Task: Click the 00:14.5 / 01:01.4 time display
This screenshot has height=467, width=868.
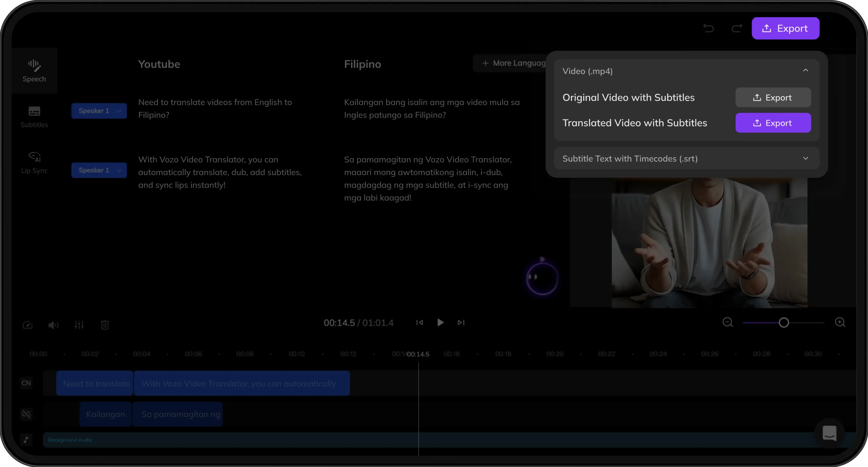Action: pyautogui.click(x=358, y=323)
